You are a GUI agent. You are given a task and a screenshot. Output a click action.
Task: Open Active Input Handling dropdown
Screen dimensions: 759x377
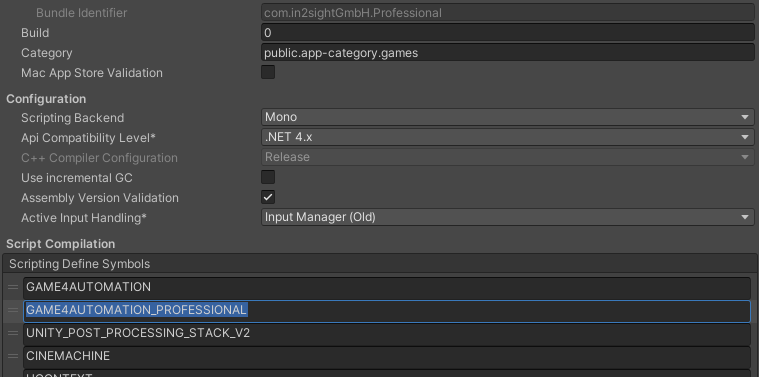pyautogui.click(x=508, y=217)
